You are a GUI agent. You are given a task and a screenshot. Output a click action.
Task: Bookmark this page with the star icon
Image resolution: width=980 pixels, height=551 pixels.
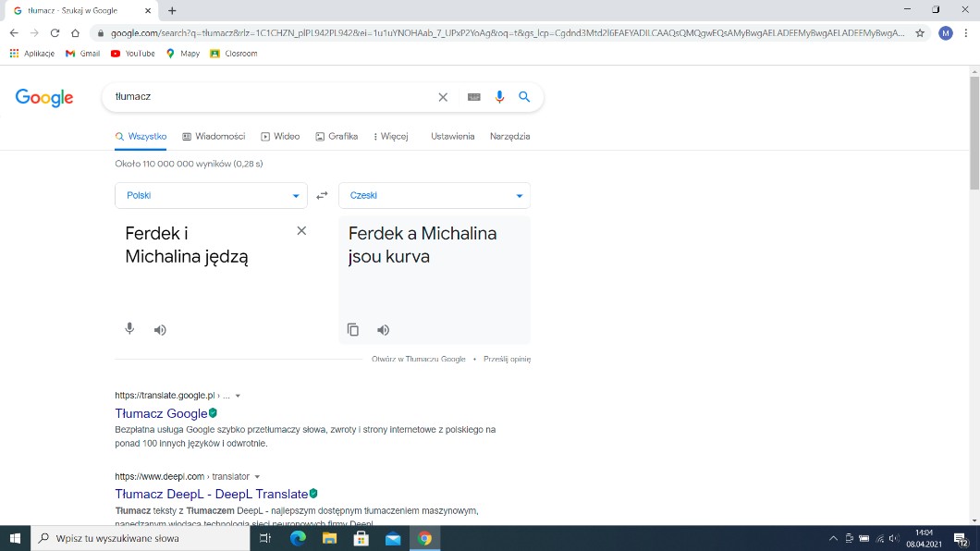tap(920, 32)
